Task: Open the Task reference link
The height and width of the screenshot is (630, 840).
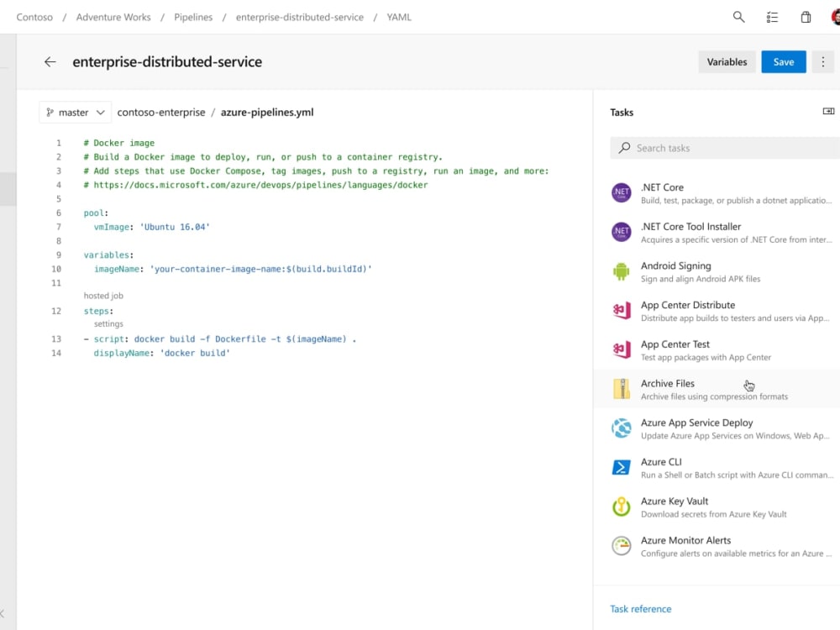Action: click(x=641, y=608)
